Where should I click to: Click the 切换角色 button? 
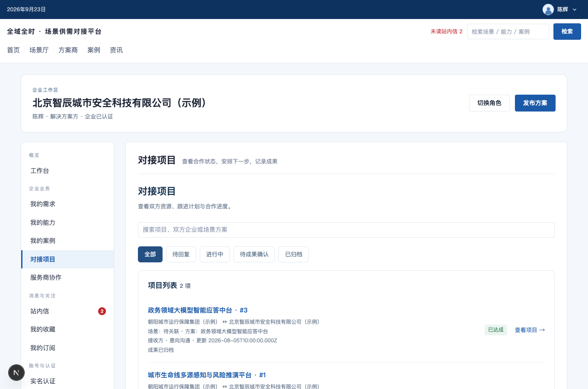489,103
